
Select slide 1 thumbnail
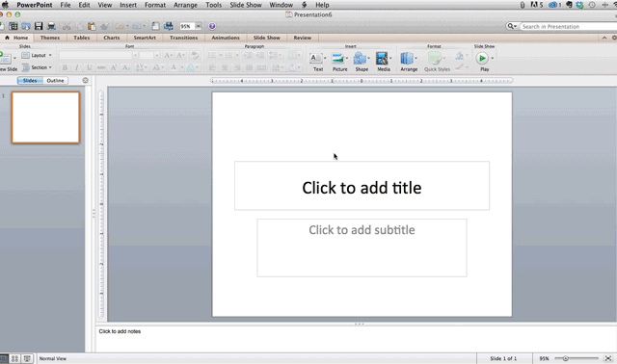[45, 117]
